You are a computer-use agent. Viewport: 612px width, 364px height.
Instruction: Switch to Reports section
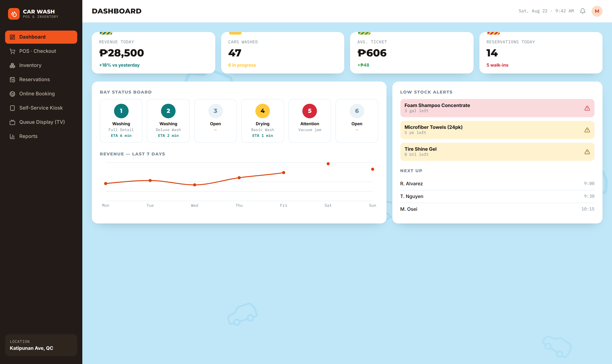click(41, 136)
